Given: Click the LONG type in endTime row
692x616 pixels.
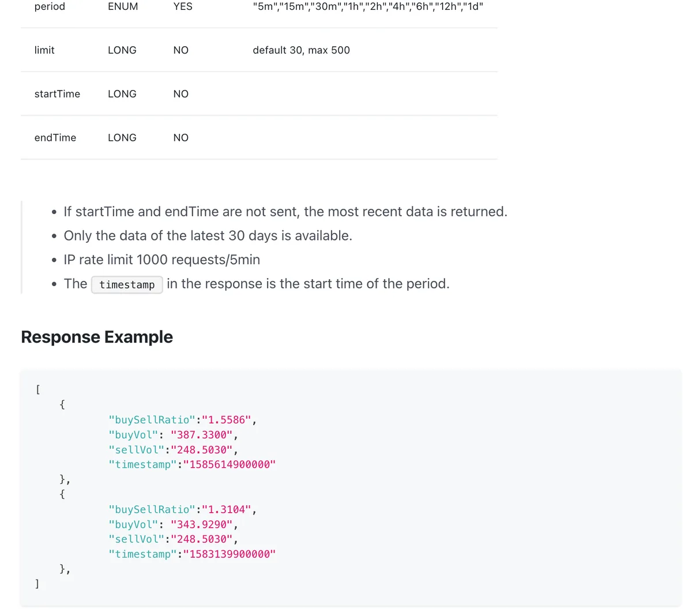Looking at the screenshot, I should pos(122,138).
